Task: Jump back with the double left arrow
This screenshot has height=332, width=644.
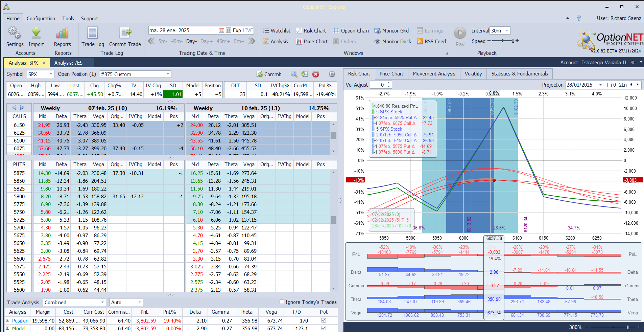Action: coord(151,41)
